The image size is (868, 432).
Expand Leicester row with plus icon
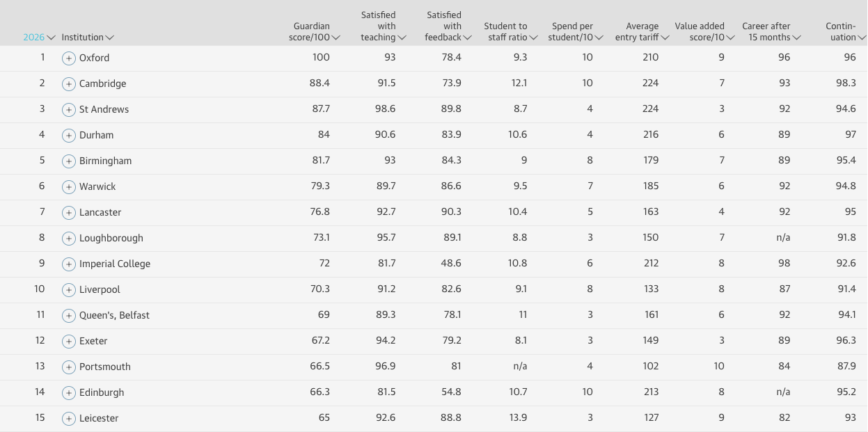pos(68,419)
